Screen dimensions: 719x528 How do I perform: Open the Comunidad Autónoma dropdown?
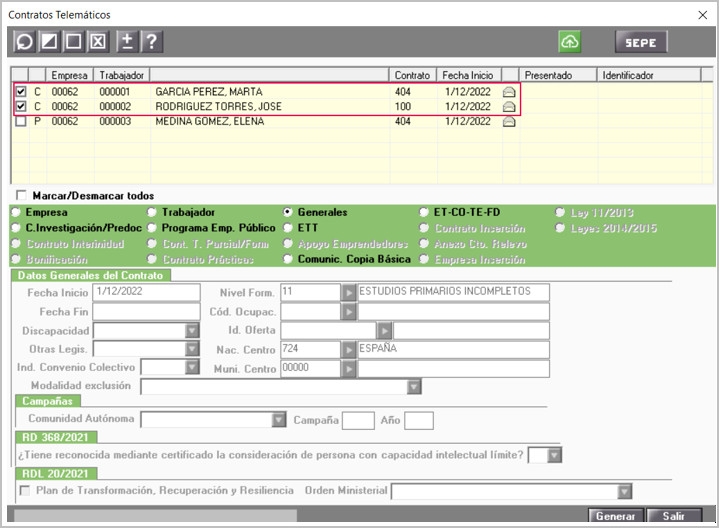(x=278, y=420)
